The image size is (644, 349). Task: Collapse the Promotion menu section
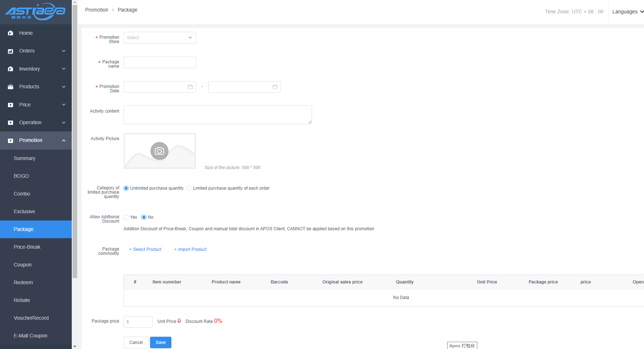64,140
